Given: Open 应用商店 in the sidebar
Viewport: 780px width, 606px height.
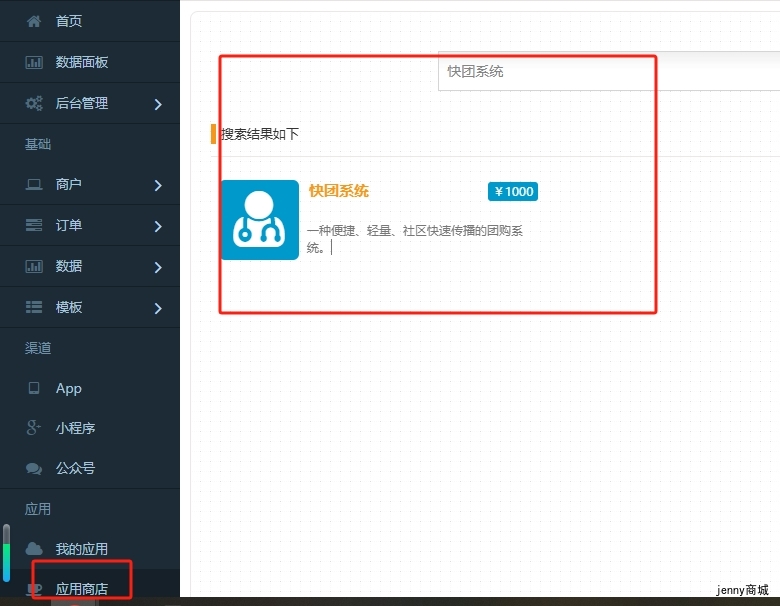Looking at the screenshot, I should point(82,589).
